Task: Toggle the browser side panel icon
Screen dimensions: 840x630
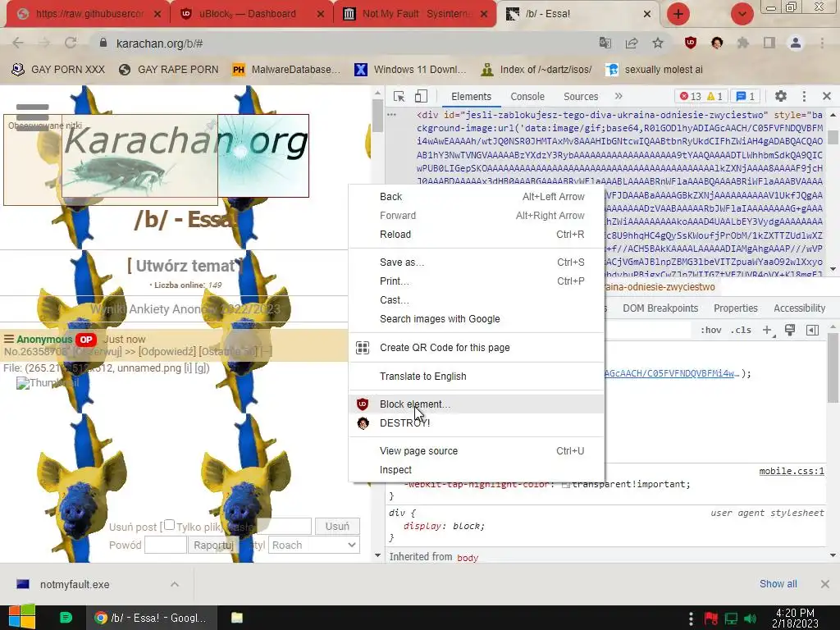Action: coord(769,43)
